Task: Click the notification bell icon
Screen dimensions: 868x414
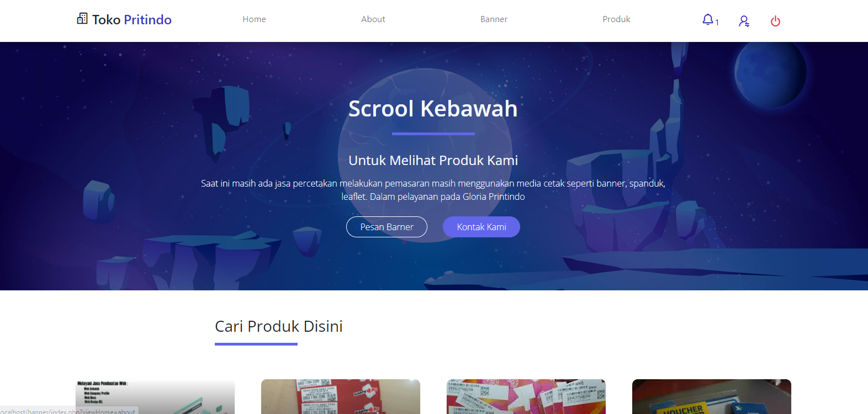Action: point(707,20)
